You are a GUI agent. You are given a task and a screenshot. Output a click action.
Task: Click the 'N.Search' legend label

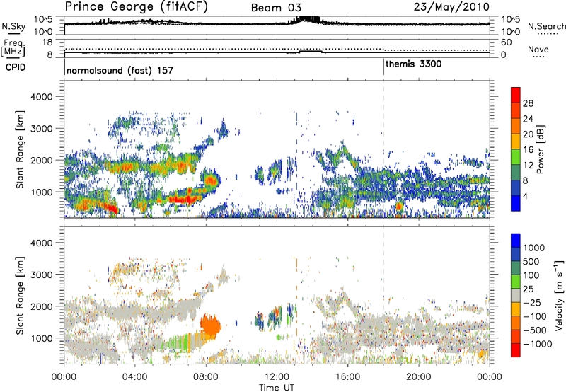click(x=546, y=26)
